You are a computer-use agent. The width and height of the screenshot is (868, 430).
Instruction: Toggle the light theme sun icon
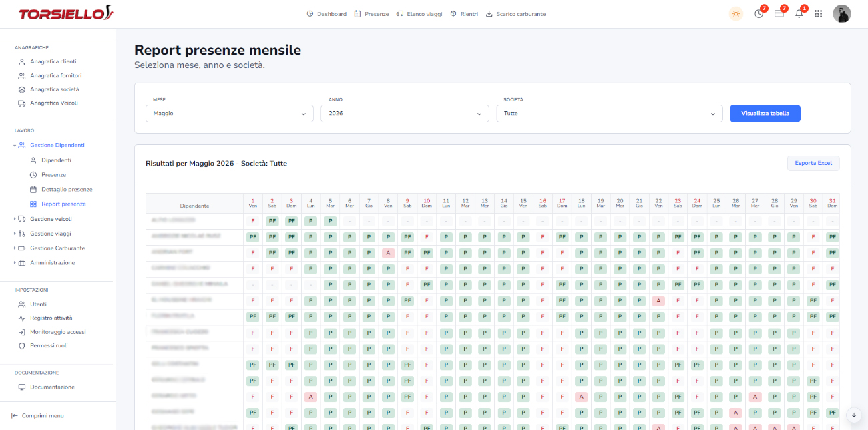tap(736, 13)
